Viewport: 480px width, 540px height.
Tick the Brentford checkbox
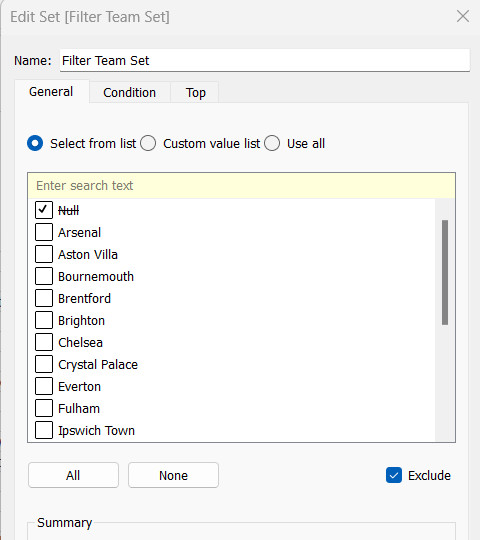click(44, 298)
